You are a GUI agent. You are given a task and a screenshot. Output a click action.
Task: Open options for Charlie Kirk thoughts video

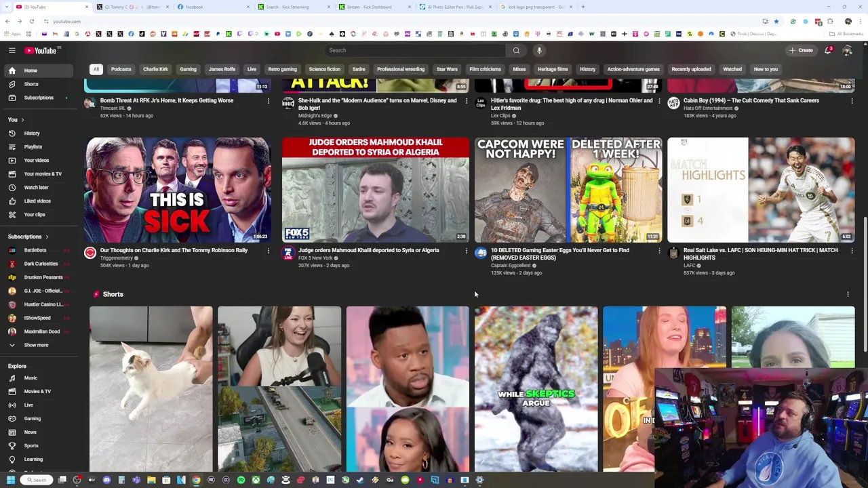[268, 251]
